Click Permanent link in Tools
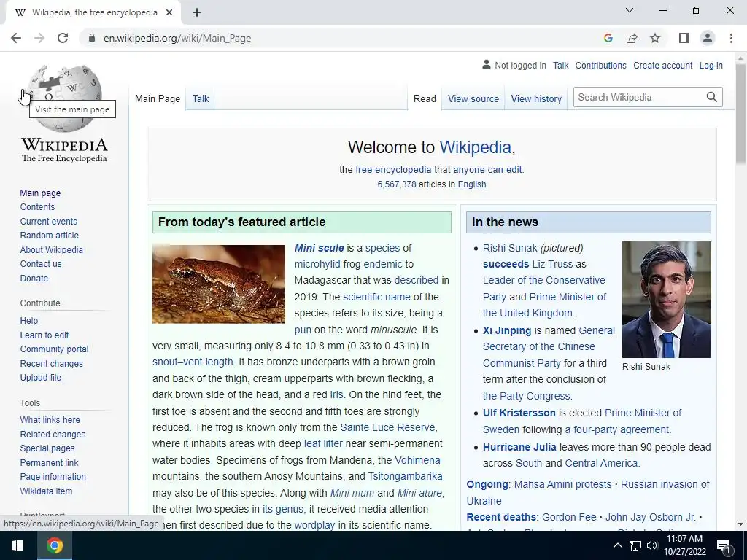The image size is (747, 560). point(49,462)
